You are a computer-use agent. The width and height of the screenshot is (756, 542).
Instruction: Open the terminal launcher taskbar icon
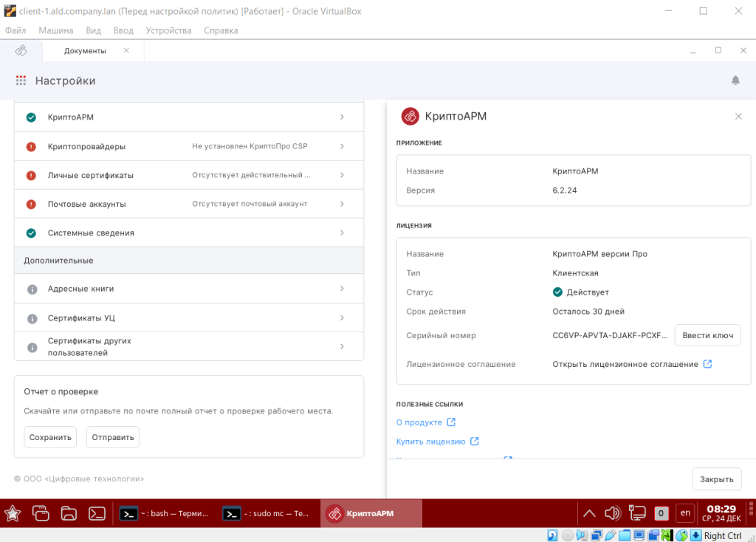click(x=96, y=513)
